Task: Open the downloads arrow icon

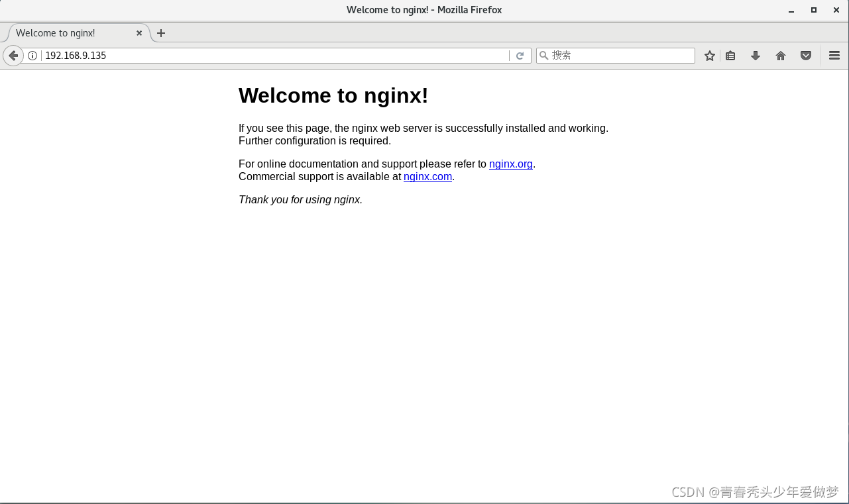Action: (756, 56)
